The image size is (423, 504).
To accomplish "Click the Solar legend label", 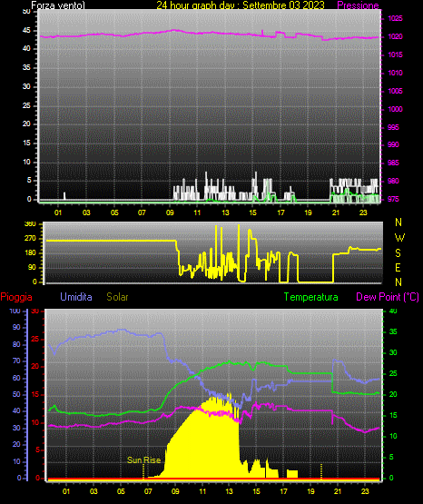I will tap(117, 297).
